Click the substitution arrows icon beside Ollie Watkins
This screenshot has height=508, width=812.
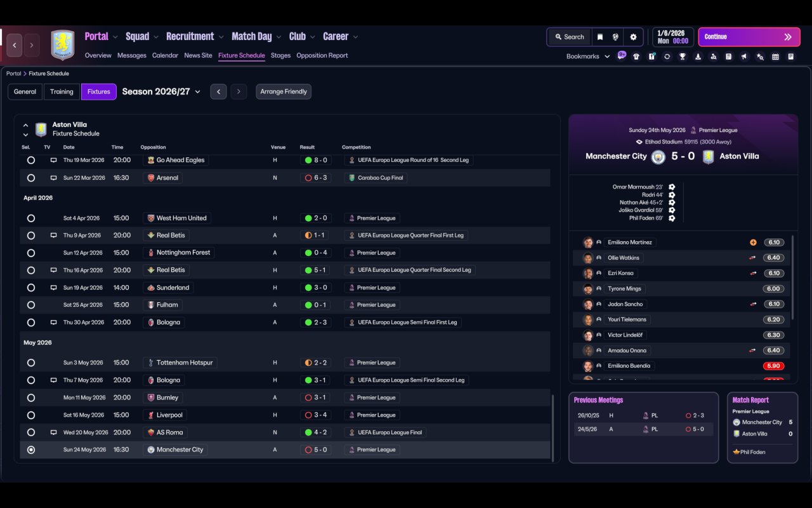coord(753,258)
